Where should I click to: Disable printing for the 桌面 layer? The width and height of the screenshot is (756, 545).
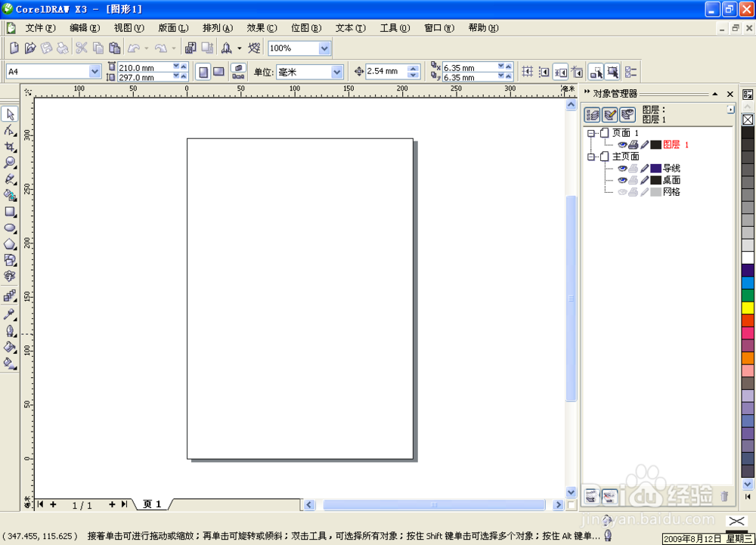(x=634, y=180)
